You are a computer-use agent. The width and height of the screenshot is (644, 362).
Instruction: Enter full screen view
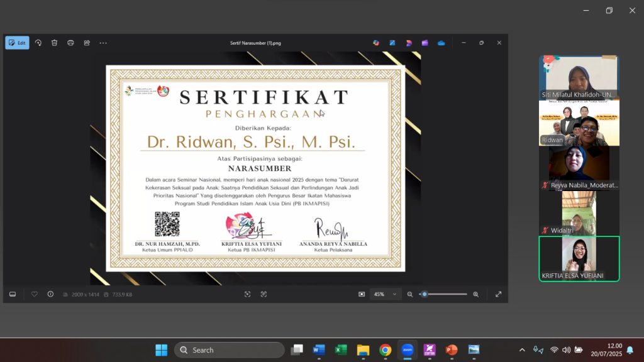499,294
